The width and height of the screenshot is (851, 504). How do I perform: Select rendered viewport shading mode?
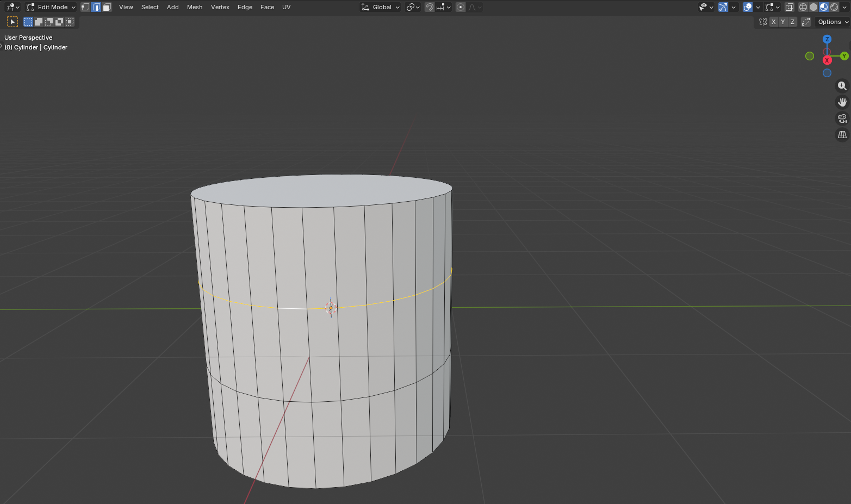[834, 7]
